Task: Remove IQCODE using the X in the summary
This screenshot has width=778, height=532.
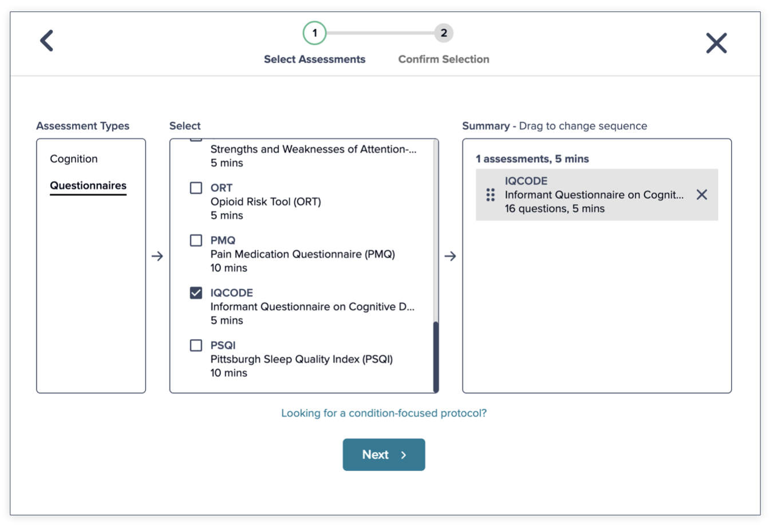Action: click(x=702, y=195)
